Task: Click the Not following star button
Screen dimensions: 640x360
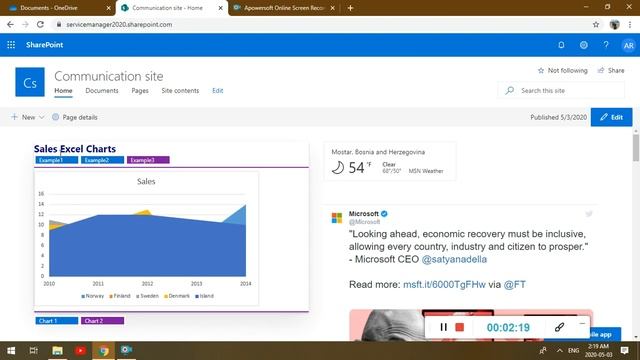Action: tap(563, 71)
